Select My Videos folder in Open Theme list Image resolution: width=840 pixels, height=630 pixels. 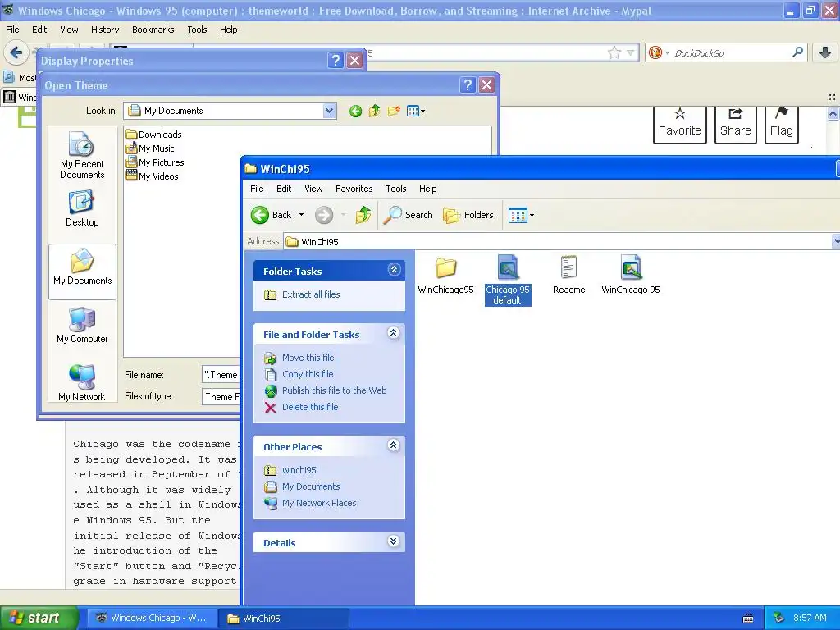pyautogui.click(x=152, y=176)
